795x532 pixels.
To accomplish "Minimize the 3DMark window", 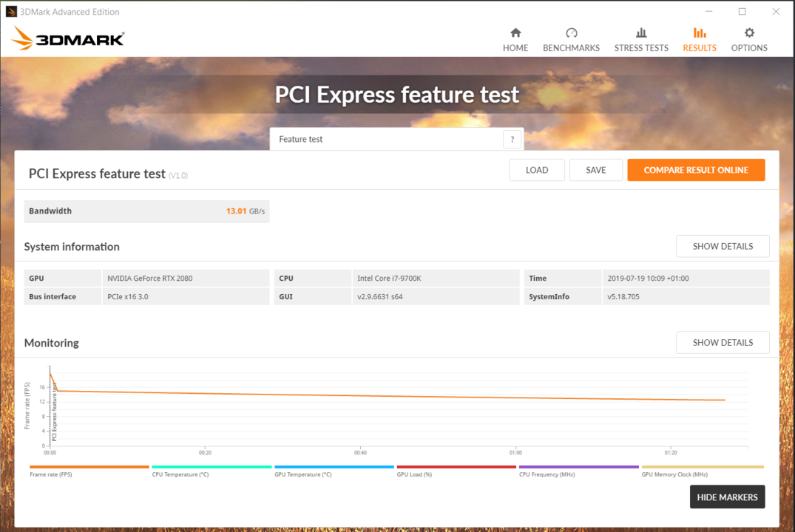I will pyautogui.click(x=708, y=11).
